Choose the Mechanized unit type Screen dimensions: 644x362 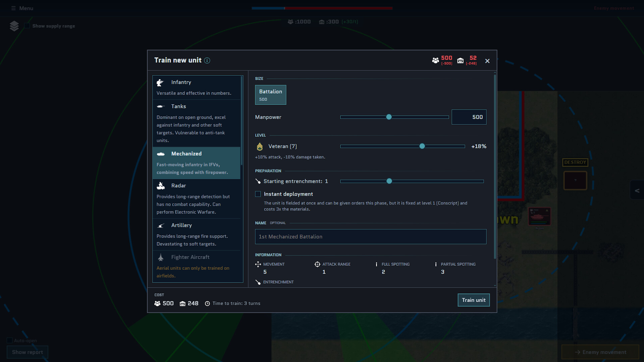click(197, 163)
